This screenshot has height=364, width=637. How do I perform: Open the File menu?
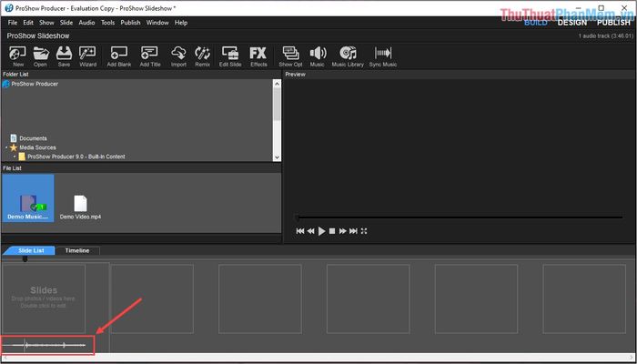(x=13, y=23)
